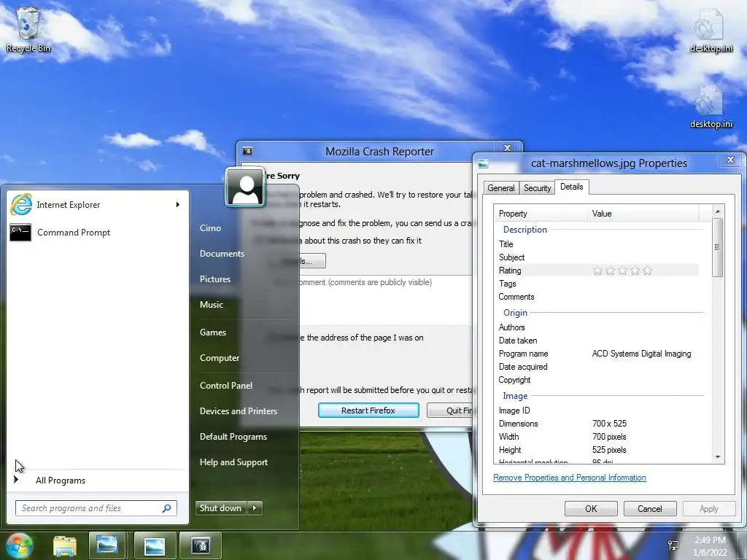Expand All Programs in Start menu
The height and width of the screenshot is (560, 747).
pos(60,480)
